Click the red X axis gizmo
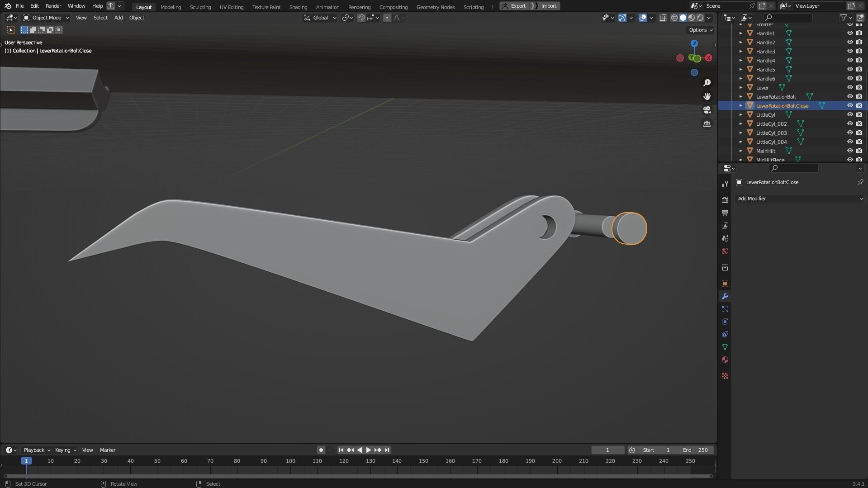Screen dimensions: 868x488 point(708,58)
